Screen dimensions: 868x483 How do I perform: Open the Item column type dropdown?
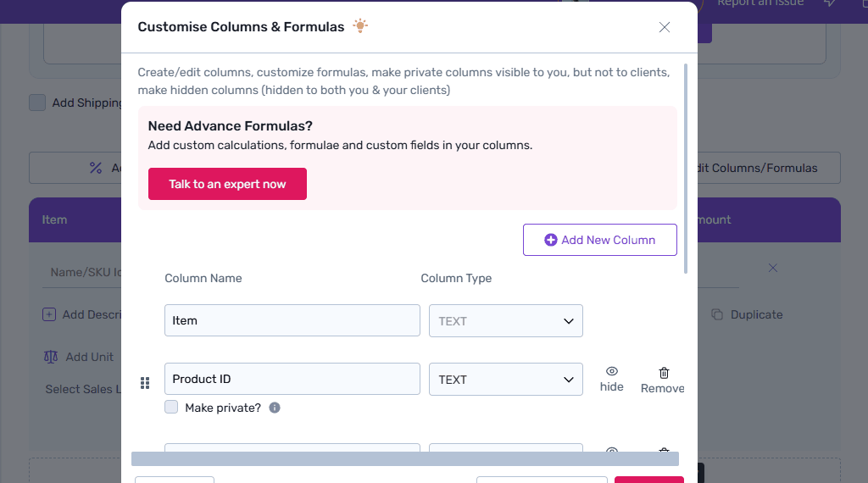(x=506, y=321)
